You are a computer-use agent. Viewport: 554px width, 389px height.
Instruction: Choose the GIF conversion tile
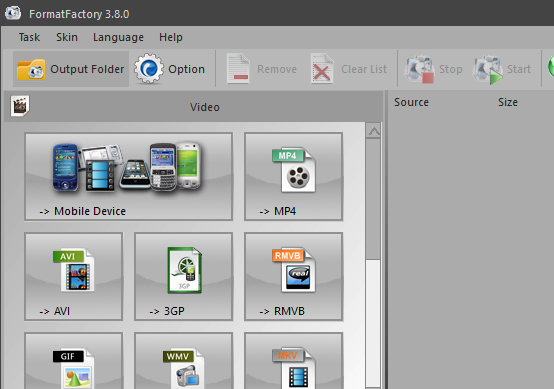(74, 360)
